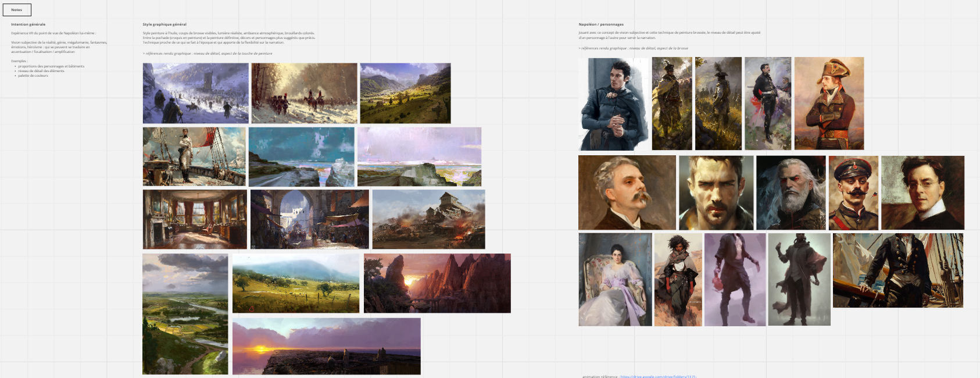Select bullet 'proportions des personnages et bâtiments'
980x378 pixels.
click(51, 66)
